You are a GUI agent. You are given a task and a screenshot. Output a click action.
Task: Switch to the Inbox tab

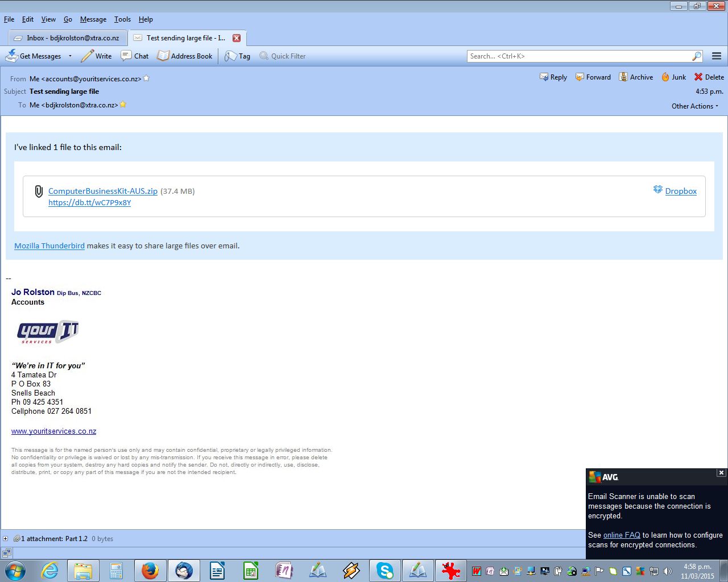coord(67,38)
